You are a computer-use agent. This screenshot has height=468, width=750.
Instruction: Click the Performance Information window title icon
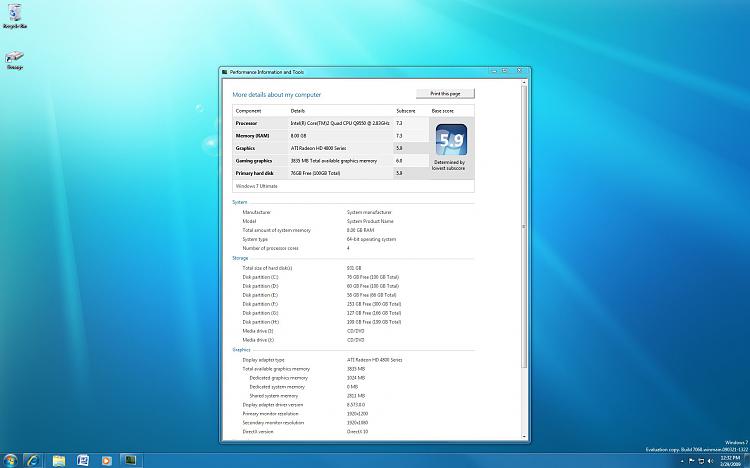pos(224,72)
